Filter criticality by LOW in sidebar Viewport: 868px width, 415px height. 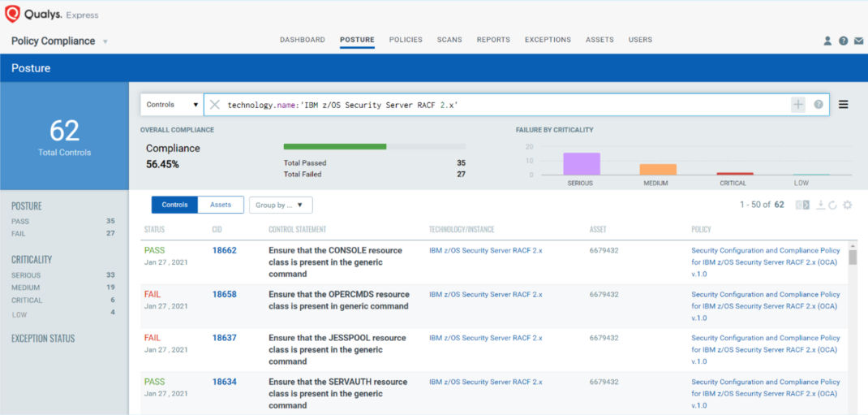pos(63,313)
